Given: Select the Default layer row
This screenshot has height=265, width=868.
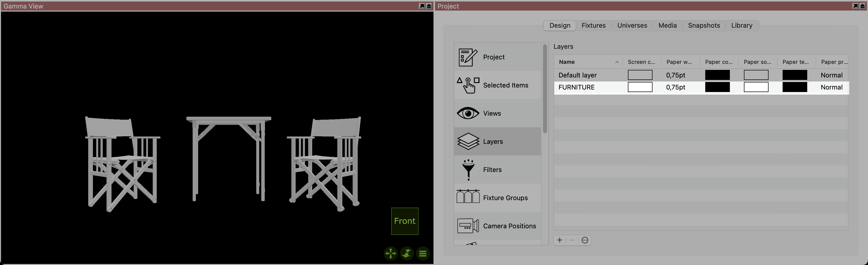Looking at the screenshot, I should [578, 75].
